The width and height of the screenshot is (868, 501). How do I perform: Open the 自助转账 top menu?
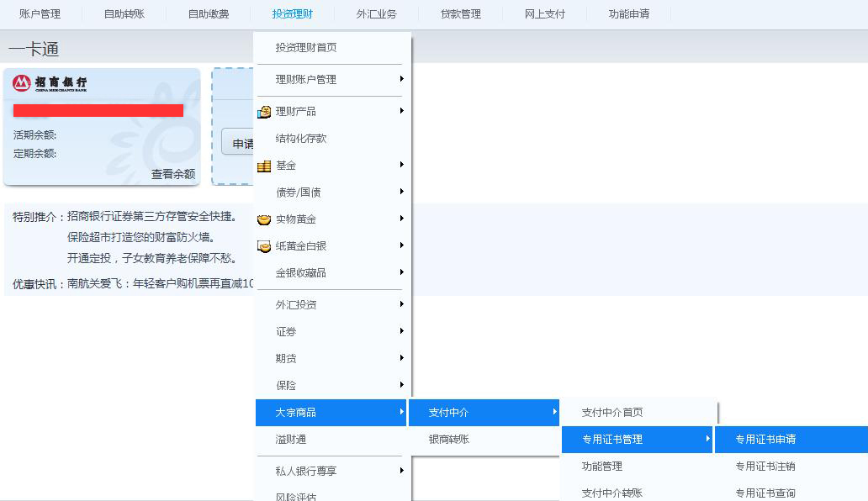coord(124,13)
